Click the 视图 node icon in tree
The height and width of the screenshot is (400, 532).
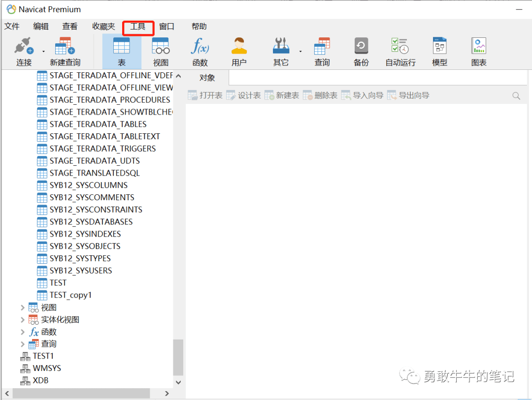point(33,308)
